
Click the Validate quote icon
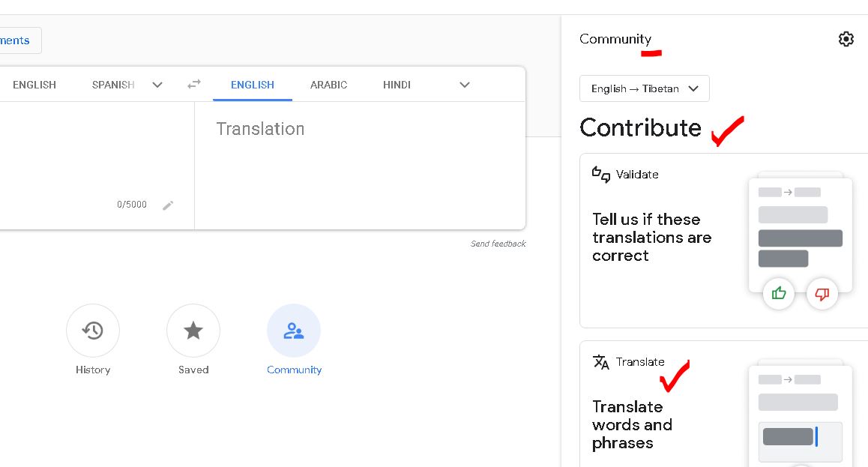pos(600,175)
